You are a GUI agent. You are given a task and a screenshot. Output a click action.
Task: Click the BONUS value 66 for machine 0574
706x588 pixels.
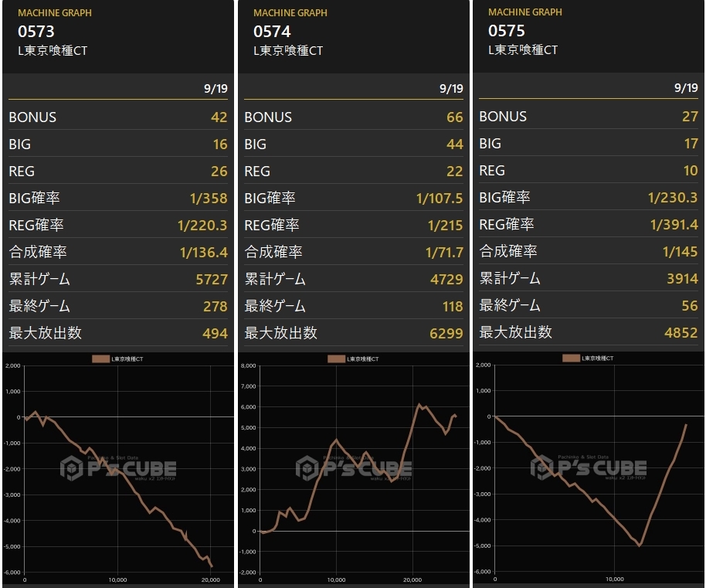point(455,117)
